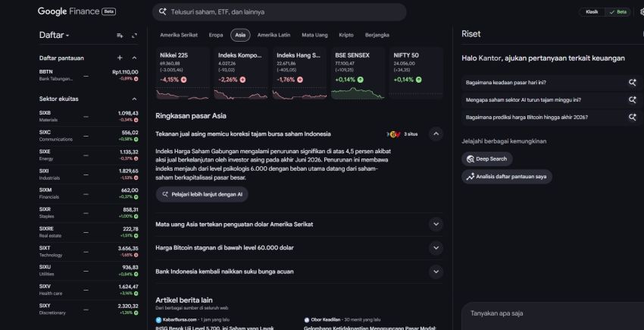Click the green up icon on BSE SENSEX

click(360, 80)
